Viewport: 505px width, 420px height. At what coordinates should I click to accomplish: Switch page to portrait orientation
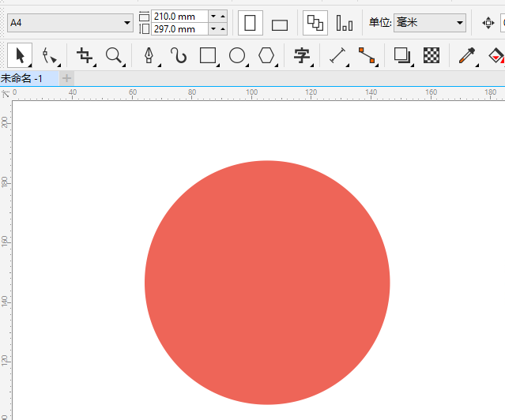tap(250, 23)
